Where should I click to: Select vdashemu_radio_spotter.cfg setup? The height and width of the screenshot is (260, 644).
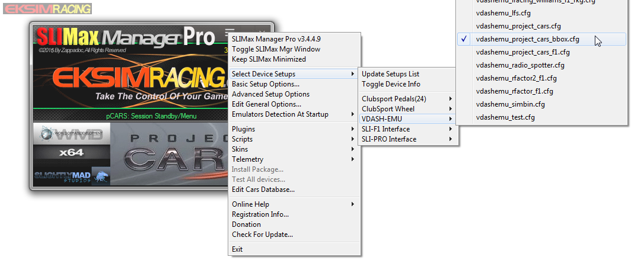542,65
